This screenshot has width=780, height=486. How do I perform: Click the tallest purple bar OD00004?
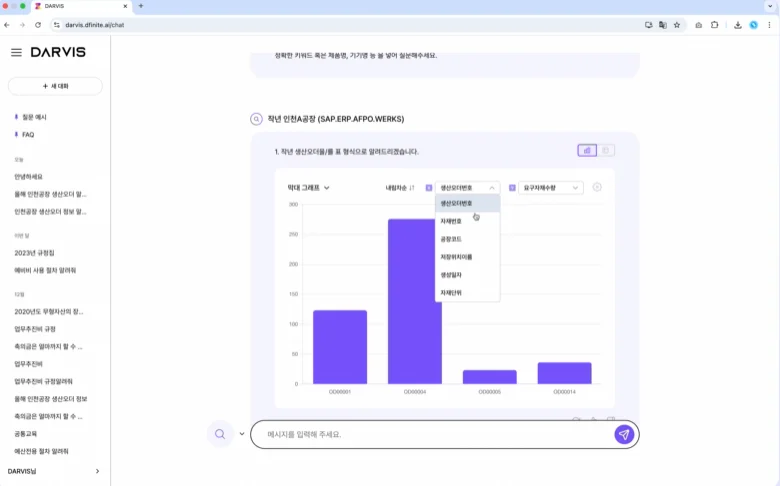[x=415, y=300]
